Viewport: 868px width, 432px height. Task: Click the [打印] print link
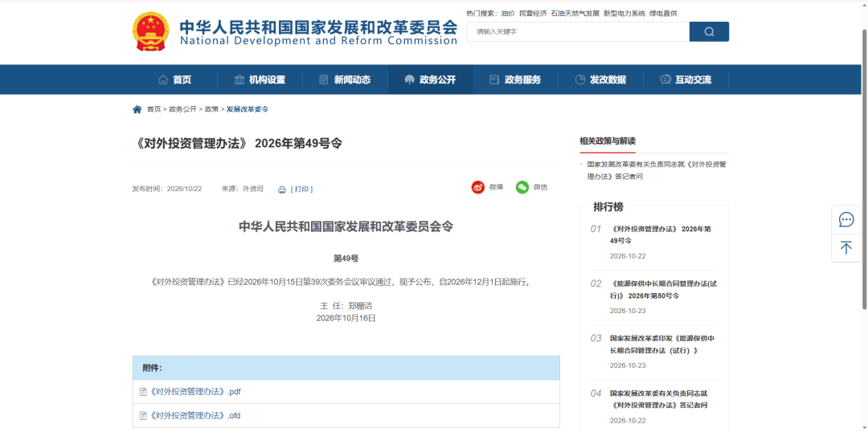(301, 190)
